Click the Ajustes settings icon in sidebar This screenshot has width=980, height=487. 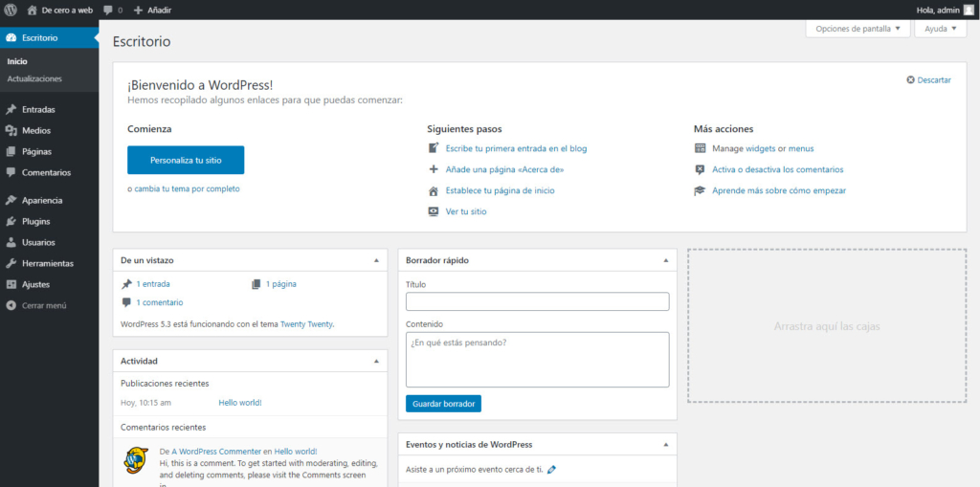tap(11, 284)
